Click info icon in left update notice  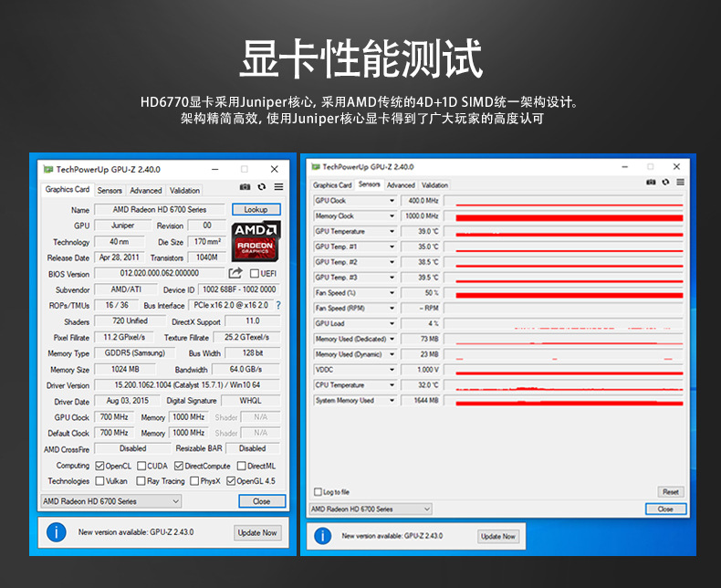pos(56,532)
